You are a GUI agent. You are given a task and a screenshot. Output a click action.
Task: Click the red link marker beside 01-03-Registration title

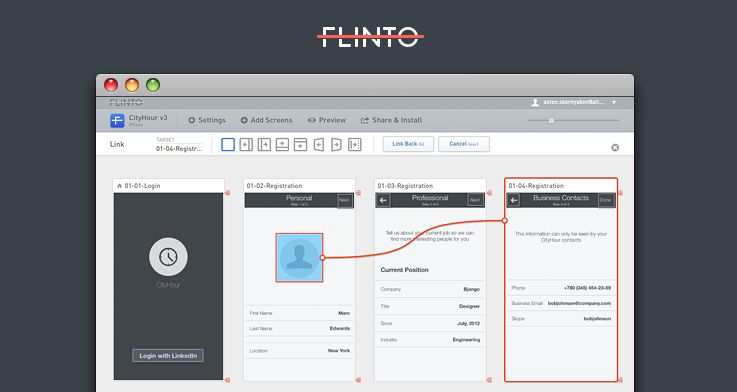point(489,193)
